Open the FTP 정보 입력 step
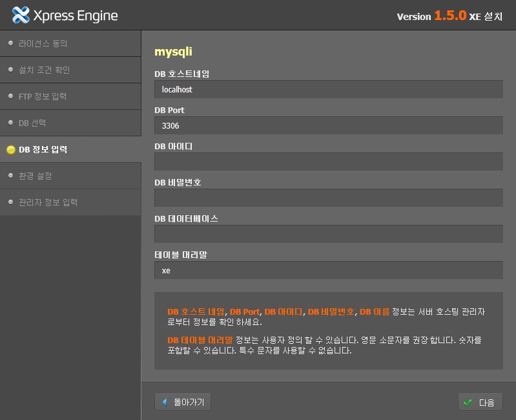516x420 pixels. click(x=70, y=96)
